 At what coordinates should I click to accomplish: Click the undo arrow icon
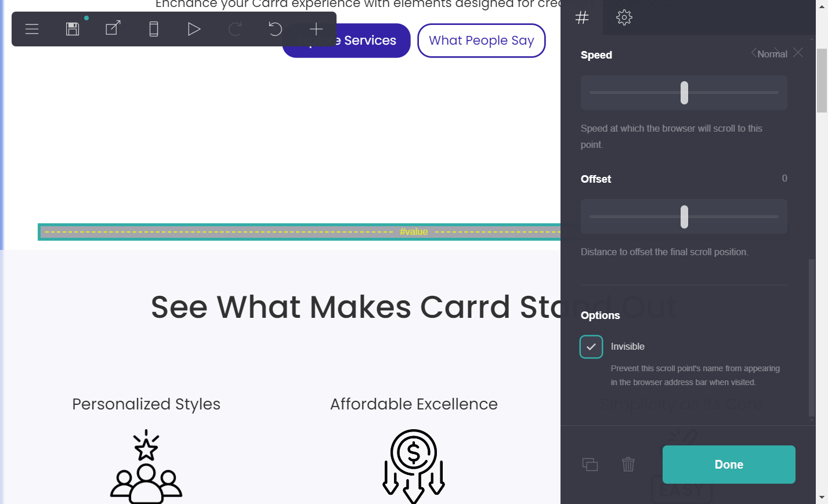coord(276,29)
